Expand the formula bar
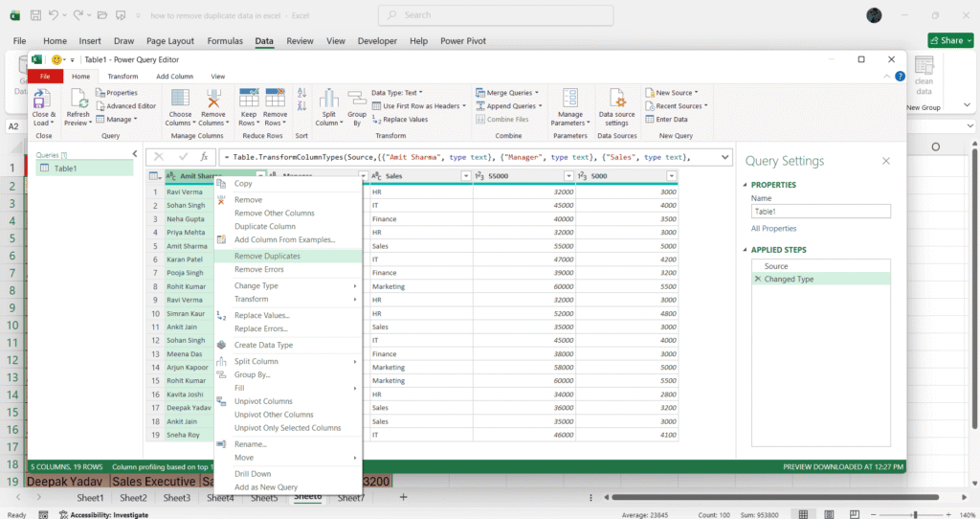The height and width of the screenshot is (519, 980). point(725,157)
